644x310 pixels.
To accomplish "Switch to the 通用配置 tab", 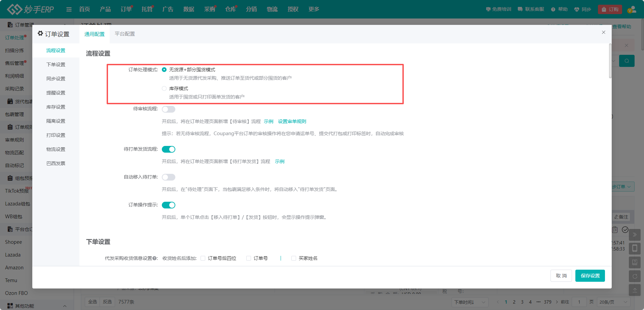I will 95,34.
